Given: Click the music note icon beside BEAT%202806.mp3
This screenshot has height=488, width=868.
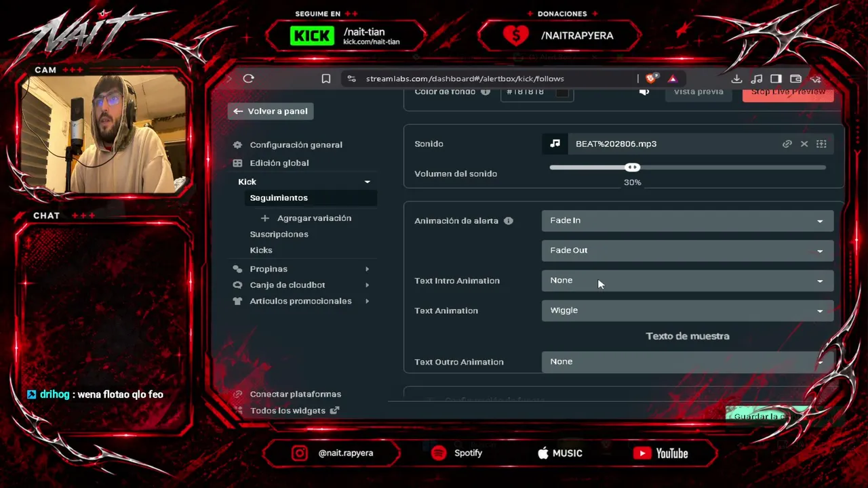Looking at the screenshot, I should pos(555,144).
